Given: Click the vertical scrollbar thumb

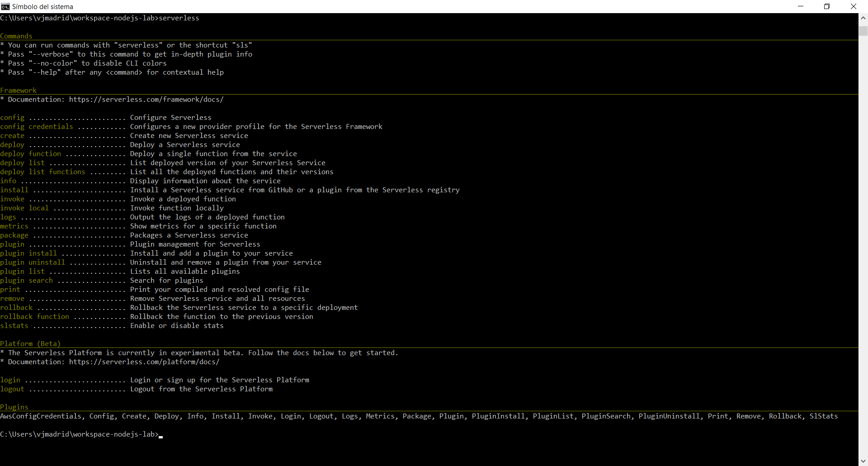Looking at the screenshot, I should tap(863, 31).
